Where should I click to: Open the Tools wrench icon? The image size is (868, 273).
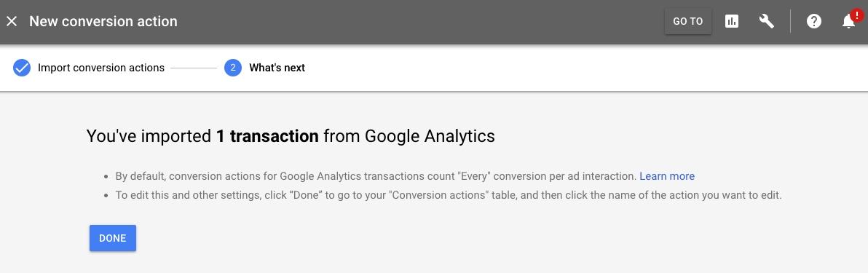[x=766, y=22]
